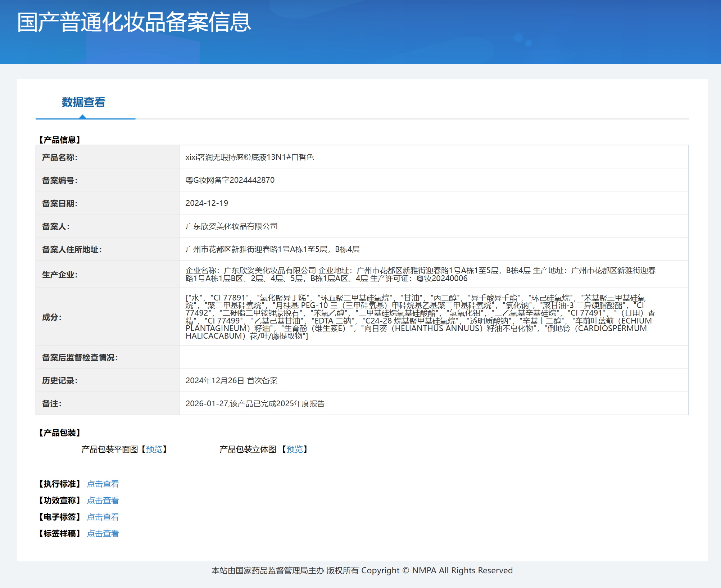721x588 pixels.
Task: Click the 备案编号 value 粤G妆网备字2024442870
Action: pyautogui.click(x=230, y=180)
